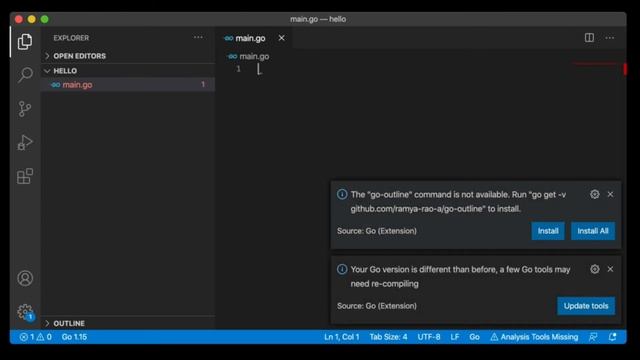
Task: Click info icon on go-outline notification
Action: pos(342,194)
